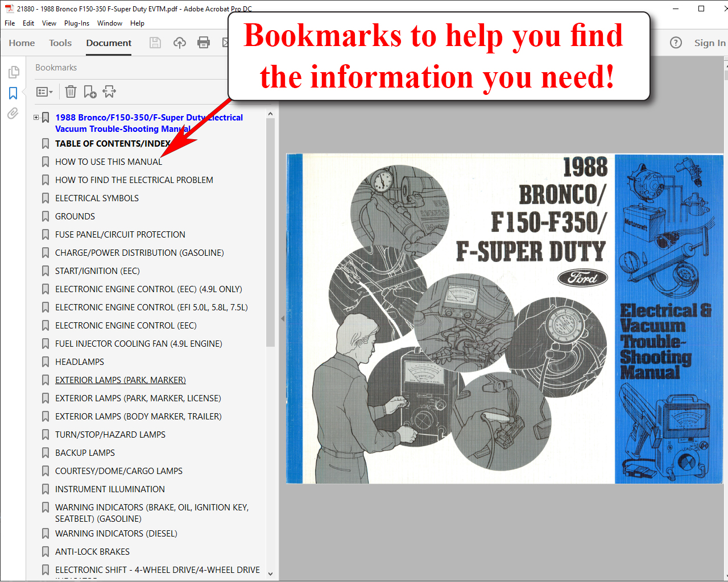
Task: Open the Help question-mark icon
Action: (676, 43)
